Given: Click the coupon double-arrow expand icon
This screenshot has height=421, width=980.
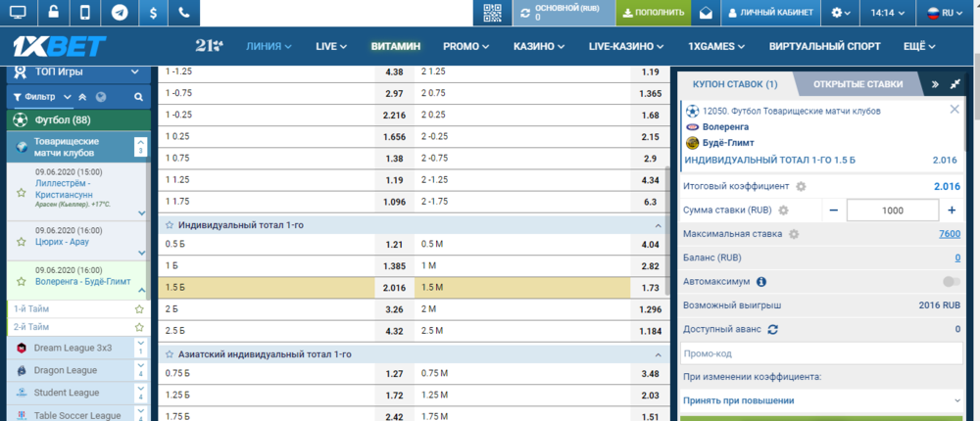Looking at the screenshot, I should coord(935,84).
